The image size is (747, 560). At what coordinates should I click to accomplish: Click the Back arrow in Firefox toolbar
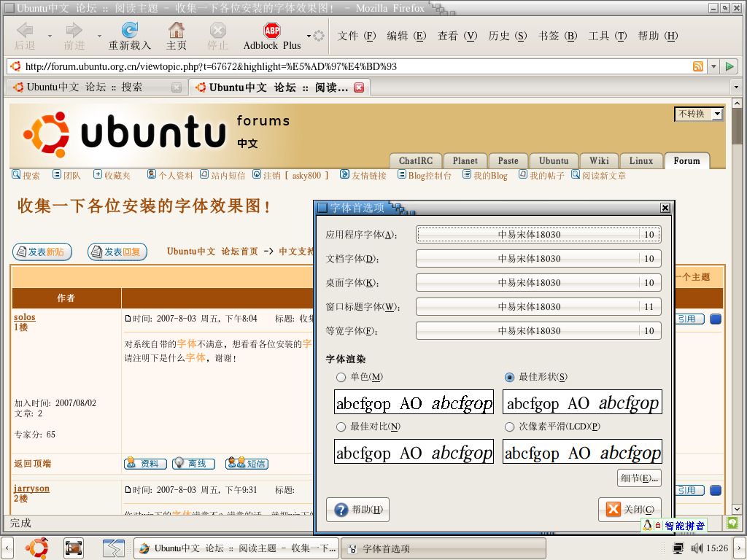pos(25,31)
